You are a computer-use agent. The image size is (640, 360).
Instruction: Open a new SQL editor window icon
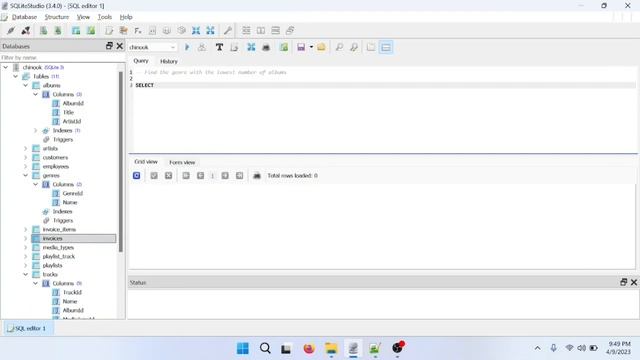(x=109, y=31)
